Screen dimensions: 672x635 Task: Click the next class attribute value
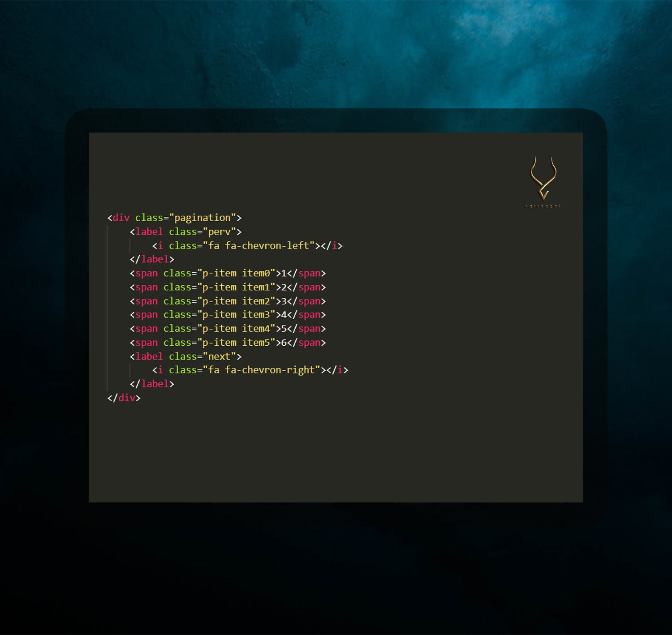click(x=220, y=356)
